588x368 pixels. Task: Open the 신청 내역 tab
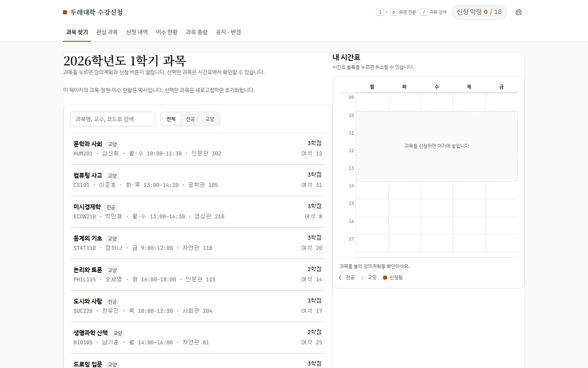(137, 32)
